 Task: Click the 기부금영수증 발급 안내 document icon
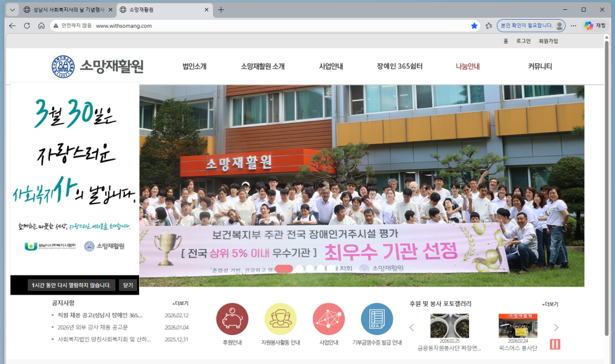point(377,319)
